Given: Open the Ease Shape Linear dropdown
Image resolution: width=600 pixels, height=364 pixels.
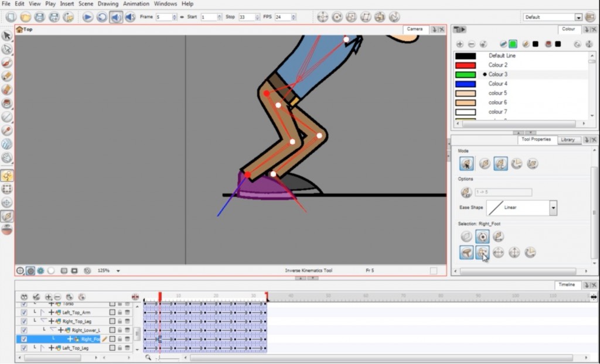Looking at the screenshot, I should pos(552,208).
